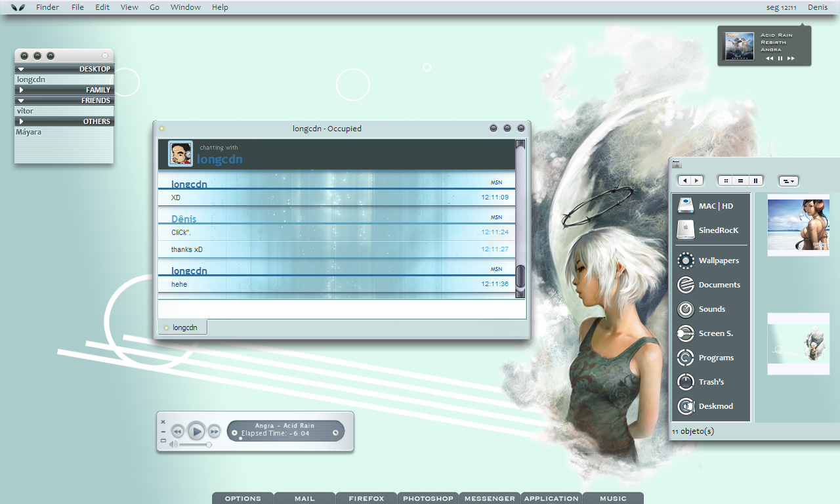This screenshot has height=504, width=840.
Task: Skip to previous track in music player
Action: click(x=177, y=431)
